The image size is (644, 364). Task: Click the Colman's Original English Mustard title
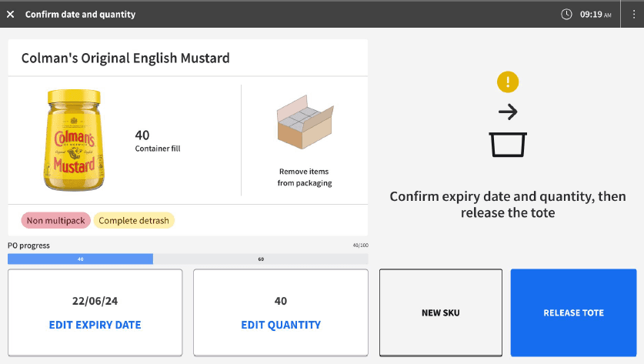125,58
